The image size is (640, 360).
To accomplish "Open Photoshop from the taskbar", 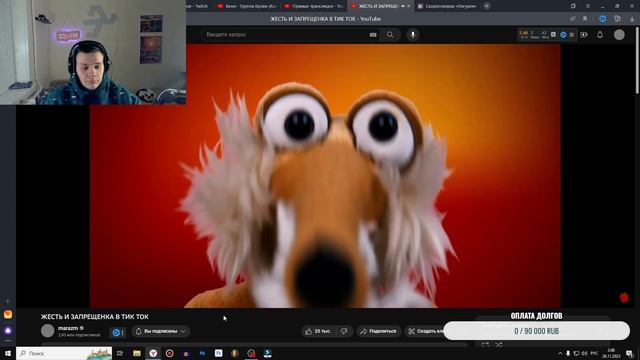I will 202,353.
